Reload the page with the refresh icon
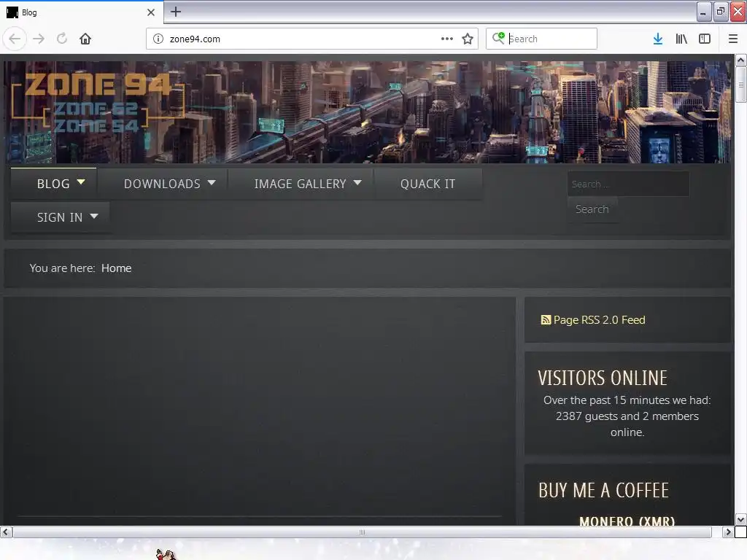Image resolution: width=747 pixels, height=560 pixels. coord(62,39)
